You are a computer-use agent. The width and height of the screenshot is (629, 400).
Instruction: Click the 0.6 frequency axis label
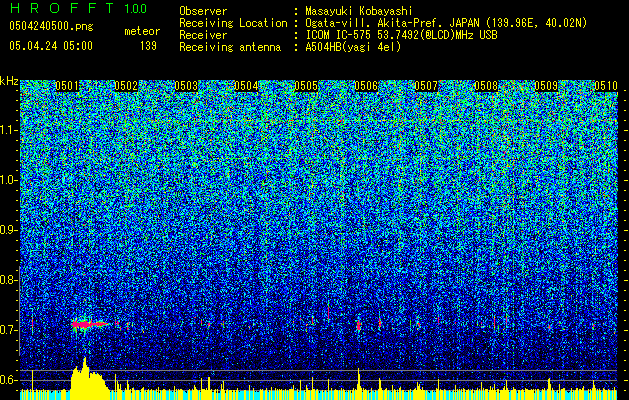9,380
